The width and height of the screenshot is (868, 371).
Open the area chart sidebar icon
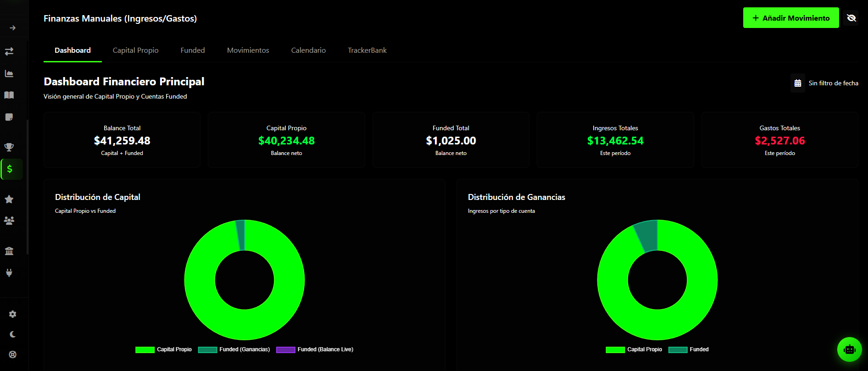(x=9, y=73)
